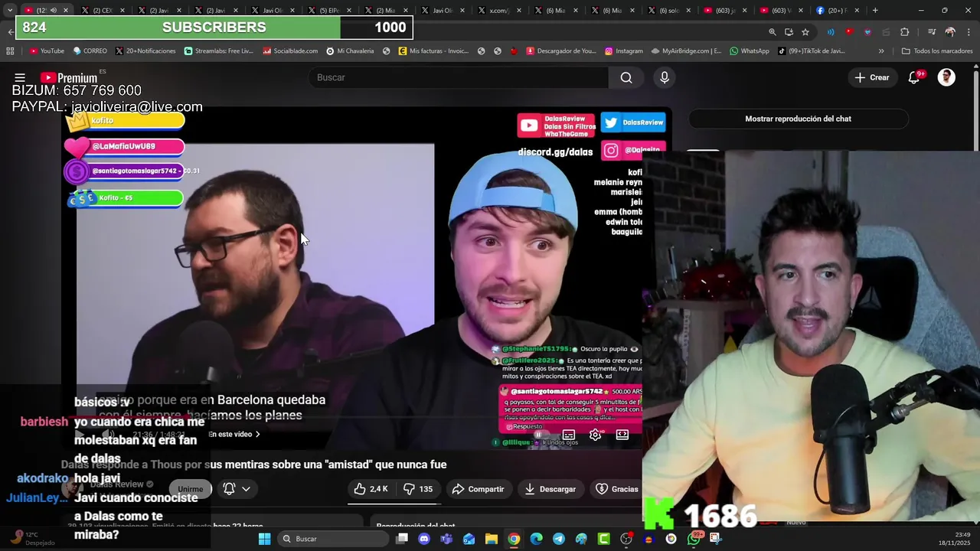Open the TikTok de Javi bookmark
Screen dimensions: 980x551
[x=811, y=51]
